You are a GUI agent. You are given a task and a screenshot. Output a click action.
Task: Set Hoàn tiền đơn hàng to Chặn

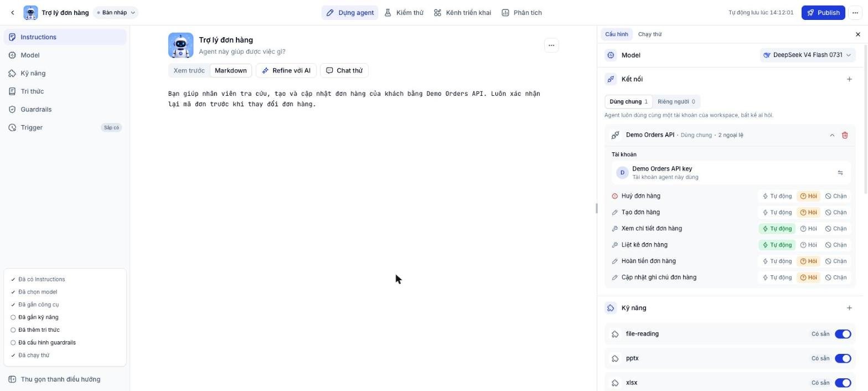(836, 261)
